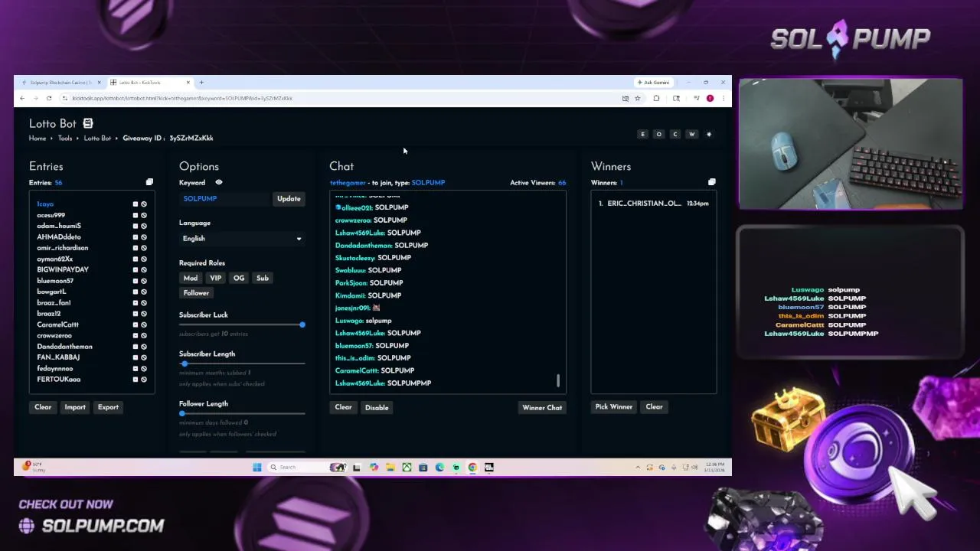Click Ask Gemini in the Chrome toolbar
980x551 pixels.
[653, 82]
